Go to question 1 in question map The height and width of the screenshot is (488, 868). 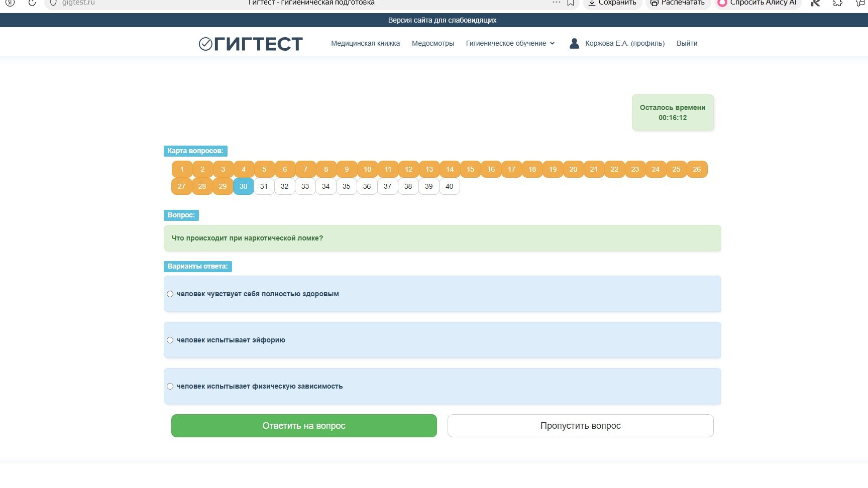[182, 169]
